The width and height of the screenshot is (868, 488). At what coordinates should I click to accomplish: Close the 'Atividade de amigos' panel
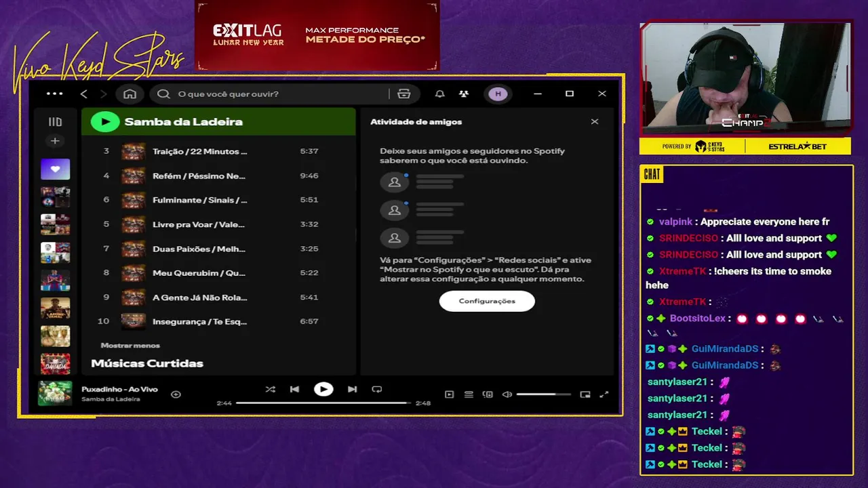tap(595, 122)
